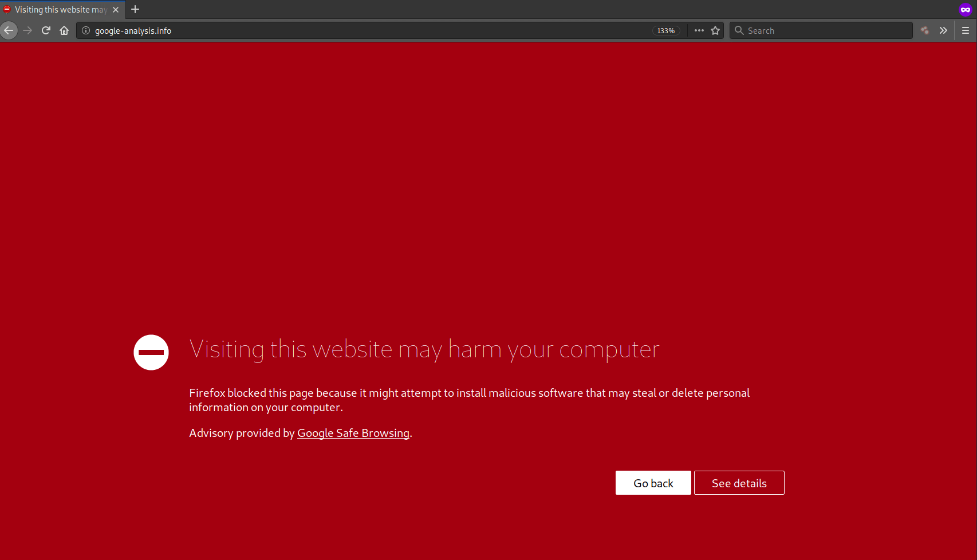Viewport: 977px width, 560px height.
Task: Reload the current page
Action: (x=46, y=30)
